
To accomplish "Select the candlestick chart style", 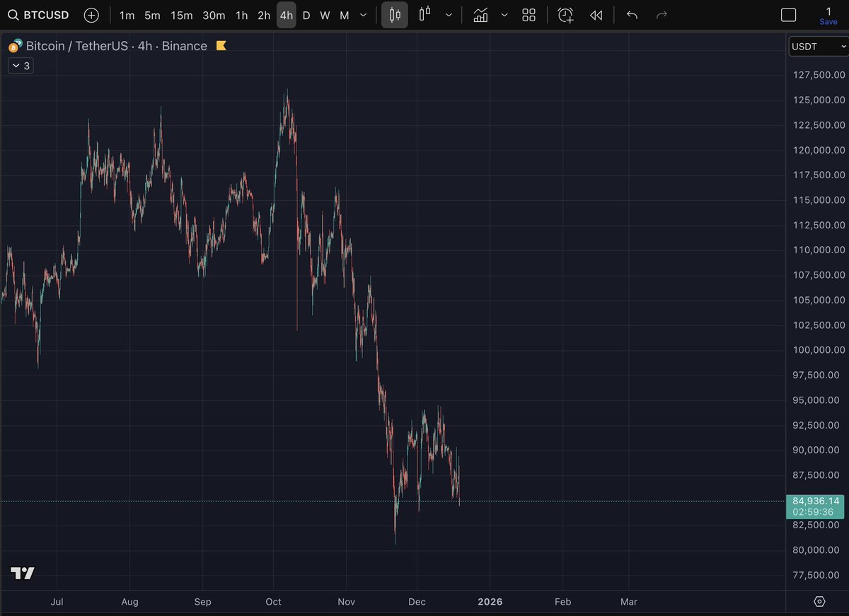I will click(395, 15).
